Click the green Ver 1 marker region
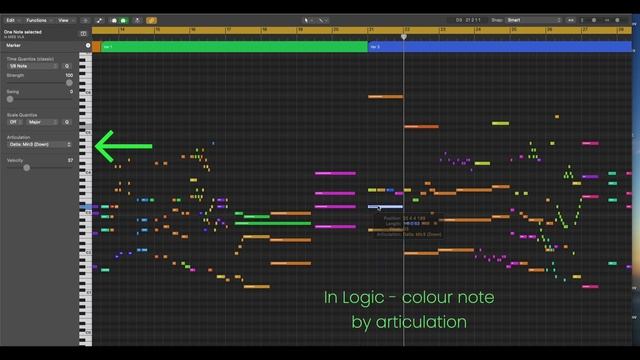The image size is (640, 360). click(x=234, y=47)
